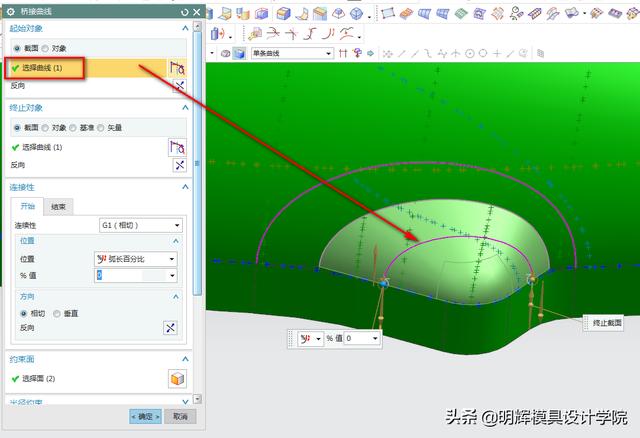The height and width of the screenshot is (438, 640).
Task: Collapse the 终止对象 section
Action: 185,107
